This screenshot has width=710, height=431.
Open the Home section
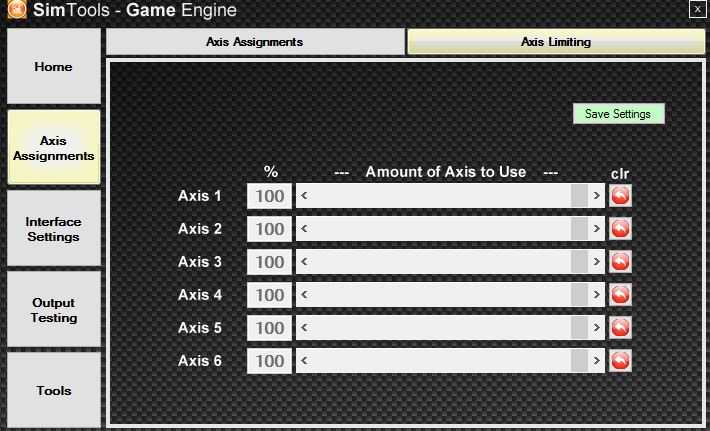(x=53, y=67)
